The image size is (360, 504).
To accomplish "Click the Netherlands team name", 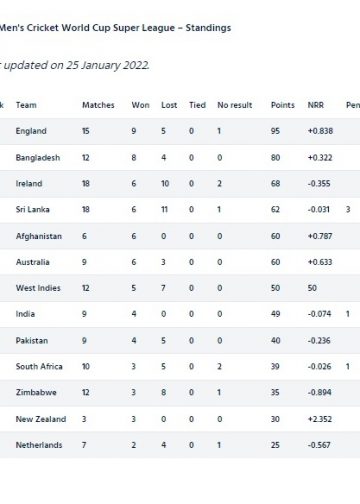I will pos(39,445).
